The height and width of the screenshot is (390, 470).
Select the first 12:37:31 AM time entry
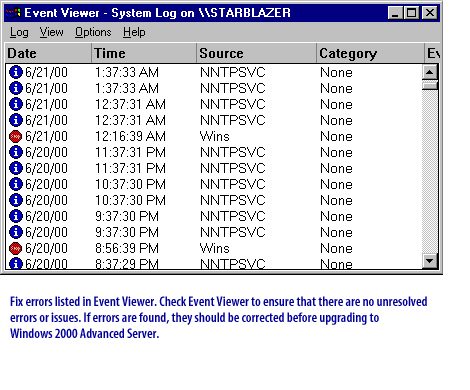tap(130, 104)
